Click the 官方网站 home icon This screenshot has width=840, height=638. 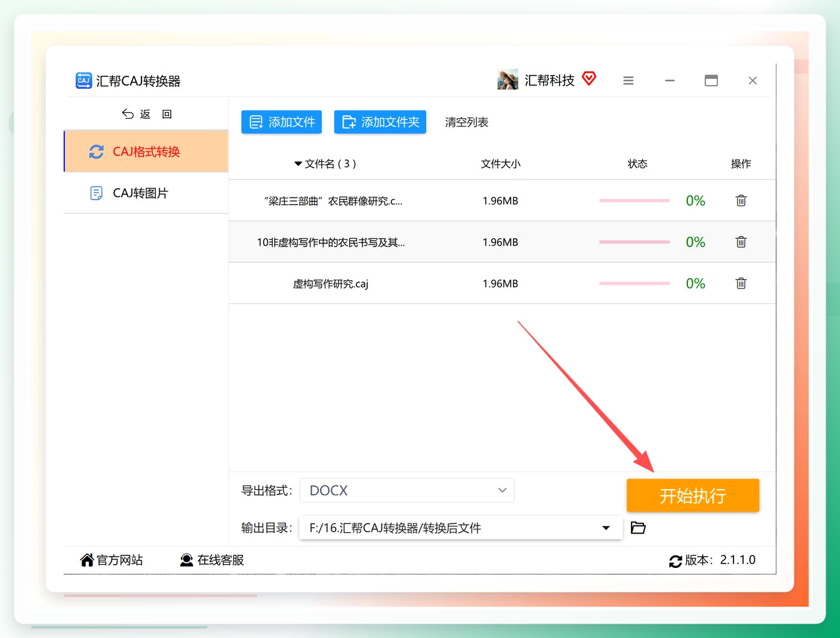[x=87, y=560]
